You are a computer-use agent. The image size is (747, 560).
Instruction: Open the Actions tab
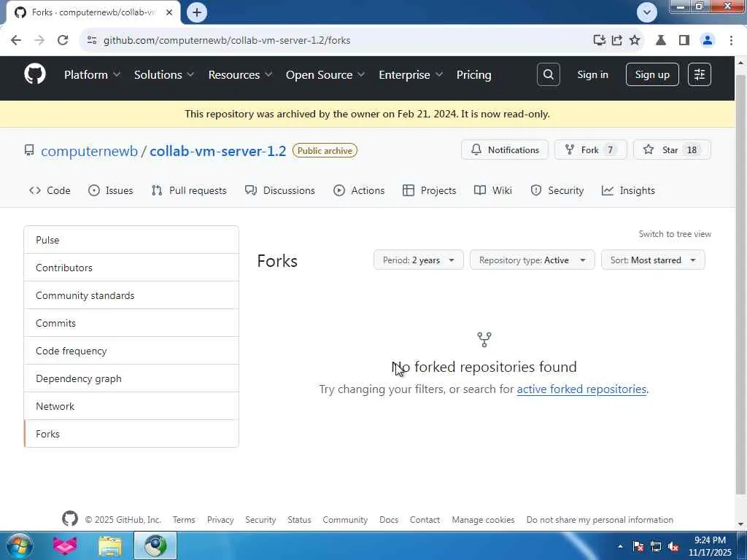point(359,190)
